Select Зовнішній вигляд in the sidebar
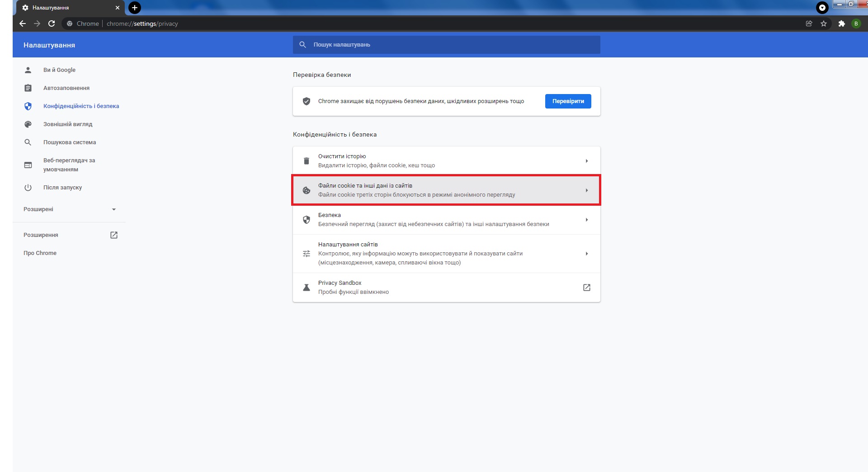Image resolution: width=868 pixels, height=472 pixels. (67, 124)
